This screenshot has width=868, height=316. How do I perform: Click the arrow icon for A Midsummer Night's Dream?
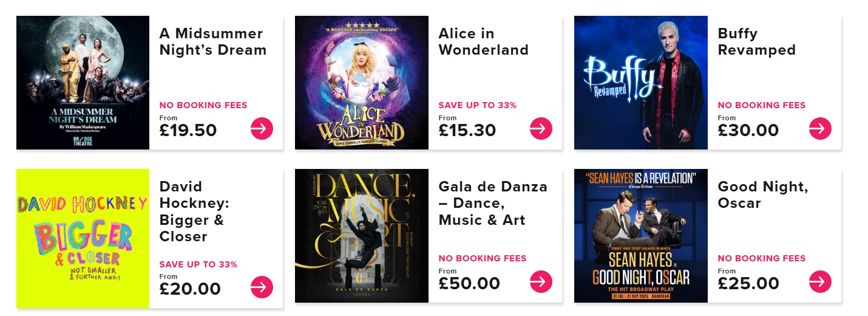click(262, 128)
